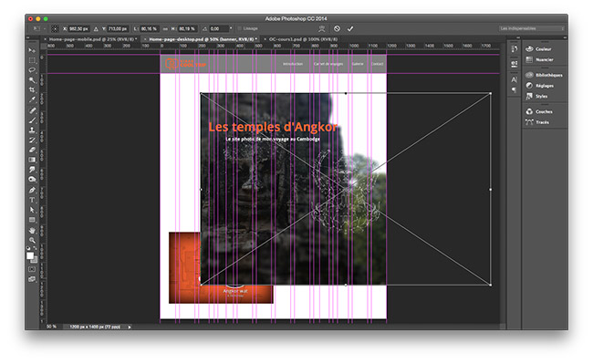Toggle Quick Mask mode in toolbox

click(x=32, y=269)
